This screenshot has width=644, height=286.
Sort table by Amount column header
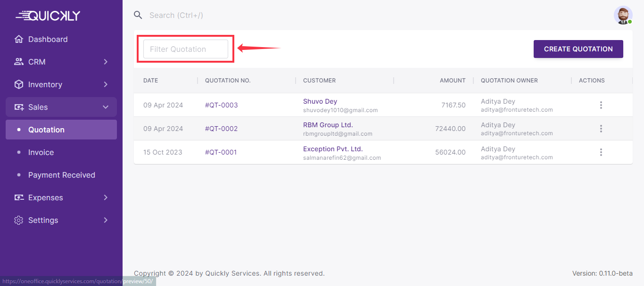tap(452, 81)
